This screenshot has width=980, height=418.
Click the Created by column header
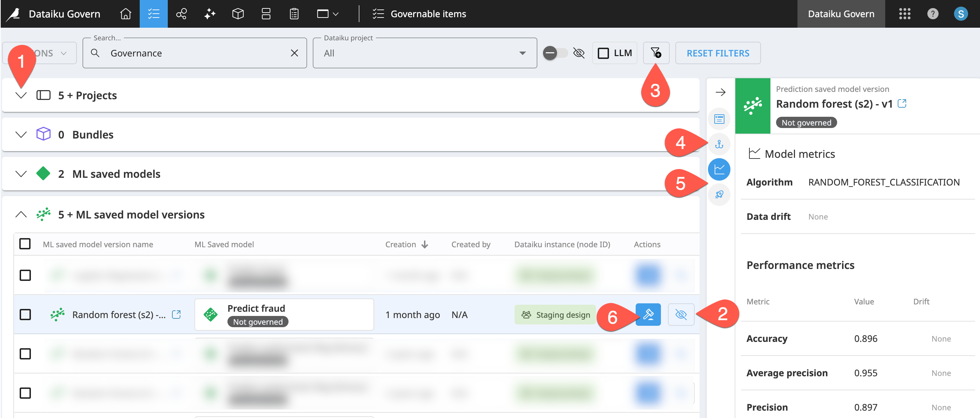point(471,244)
